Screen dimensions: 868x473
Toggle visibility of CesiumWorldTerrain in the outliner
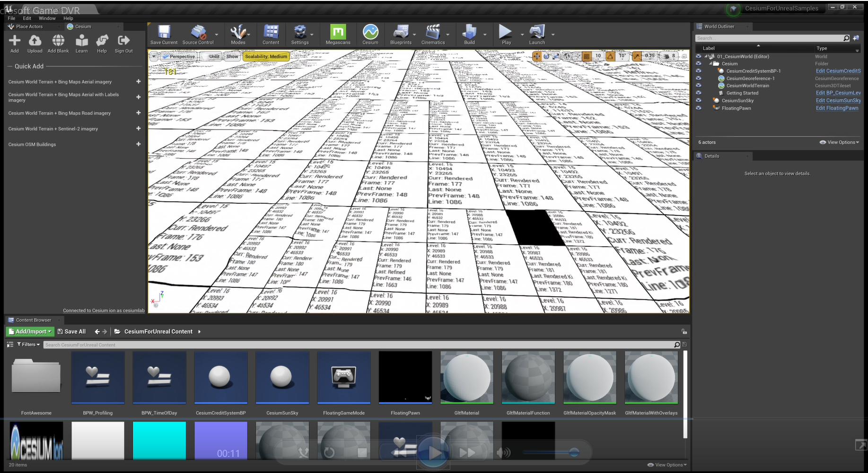click(699, 86)
